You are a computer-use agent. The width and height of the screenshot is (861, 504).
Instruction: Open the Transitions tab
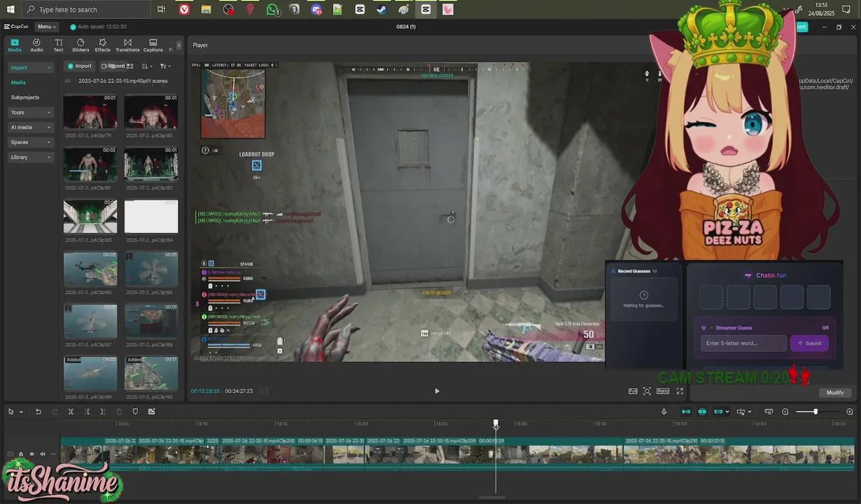point(127,45)
